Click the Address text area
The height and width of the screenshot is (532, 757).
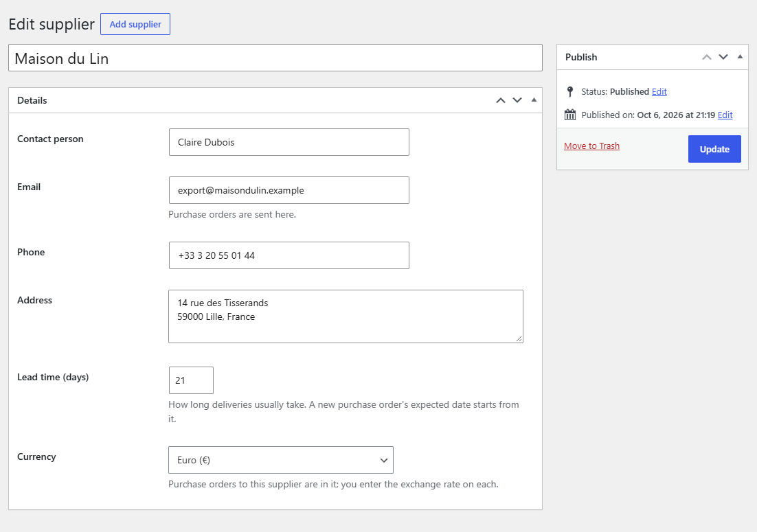click(346, 316)
